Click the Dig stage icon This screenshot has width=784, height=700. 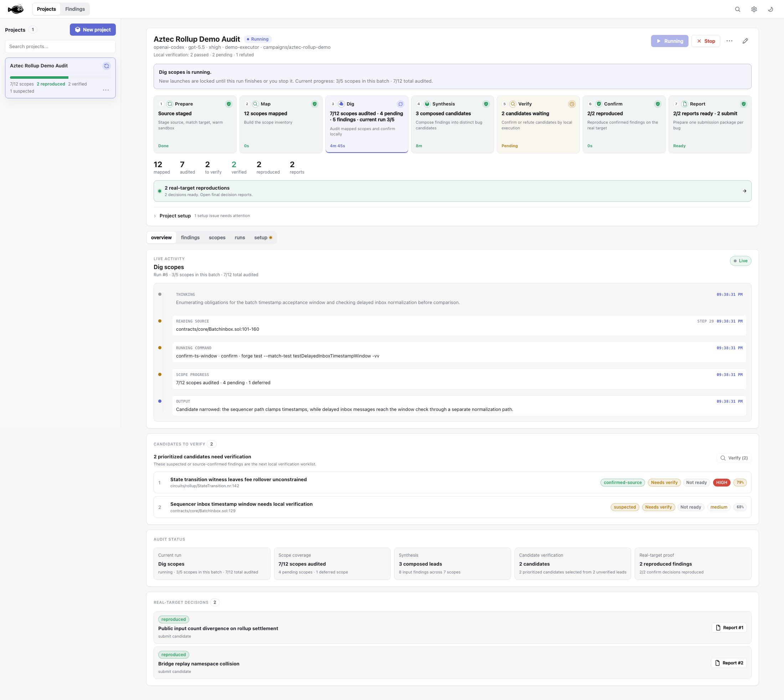(x=341, y=104)
